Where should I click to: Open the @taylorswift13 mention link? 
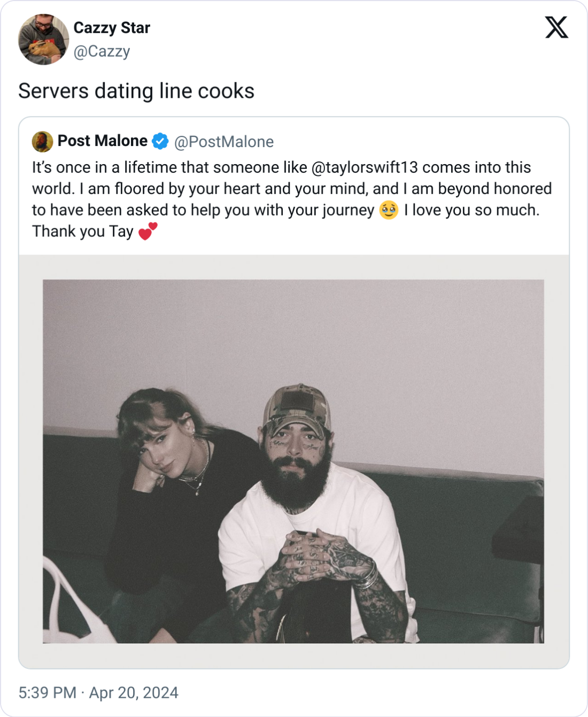(364, 167)
